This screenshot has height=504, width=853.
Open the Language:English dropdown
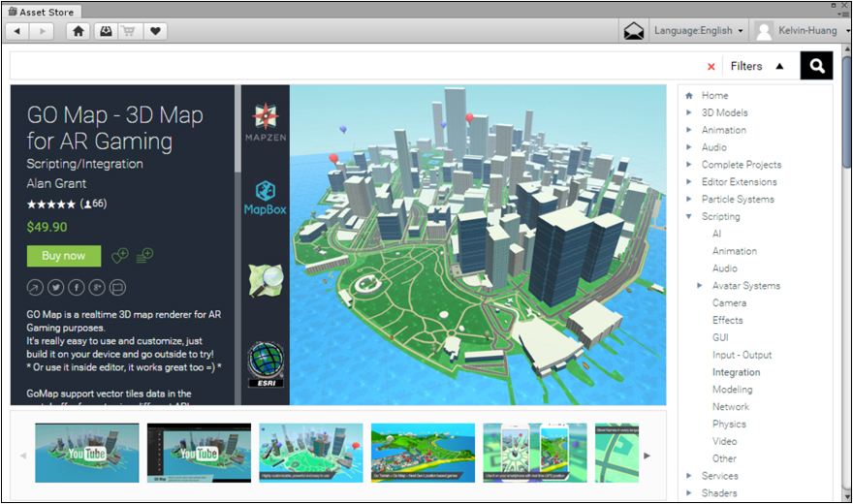[x=699, y=31]
